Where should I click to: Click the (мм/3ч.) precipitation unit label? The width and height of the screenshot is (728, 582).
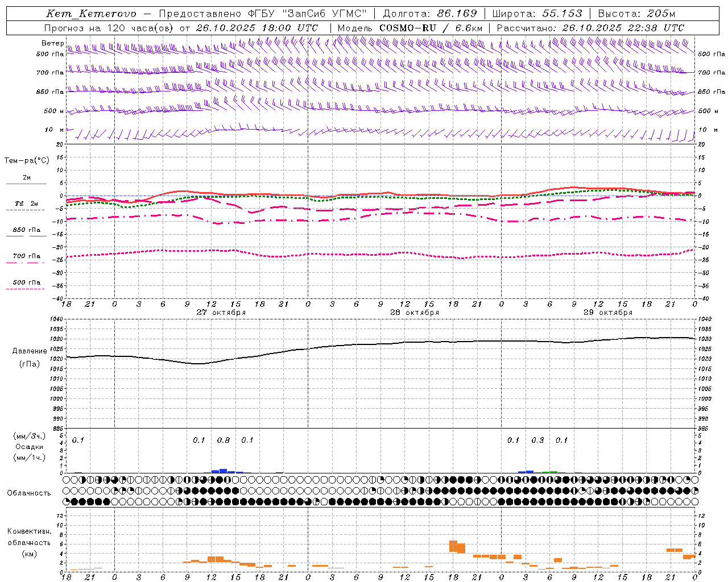coord(29,436)
